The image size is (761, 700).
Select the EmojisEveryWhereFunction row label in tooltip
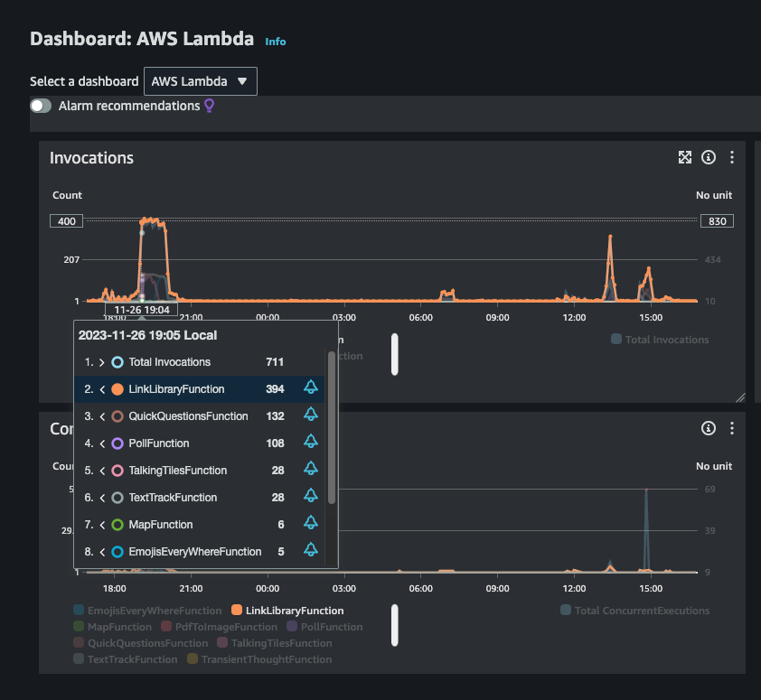pyautogui.click(x=195, y=553)
